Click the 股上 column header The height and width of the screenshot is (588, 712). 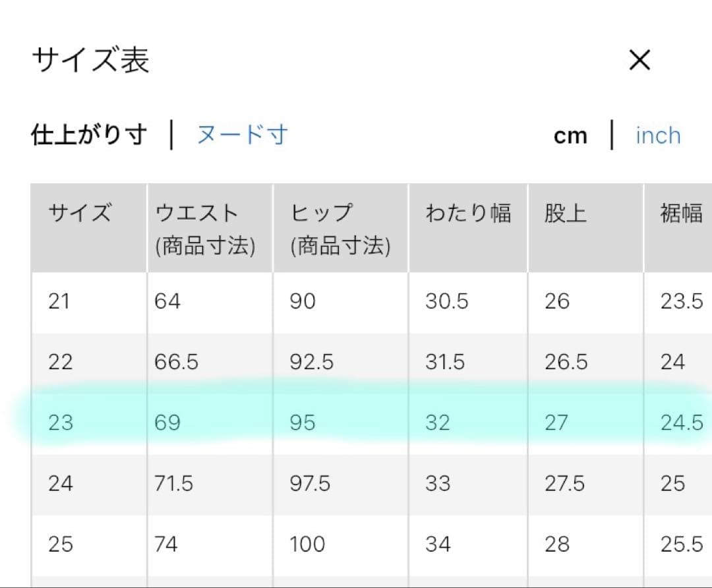(586, 228)
